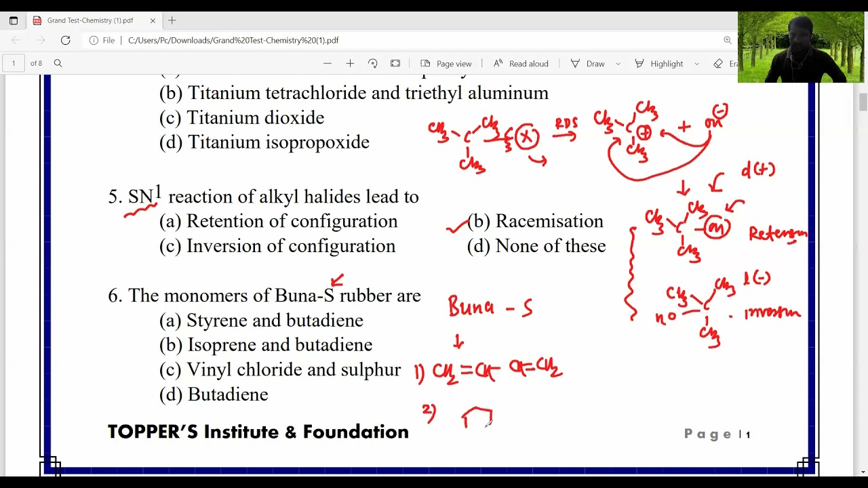
Task: Click the webcam video overlay thumbnail
Action: click(801, 47)
